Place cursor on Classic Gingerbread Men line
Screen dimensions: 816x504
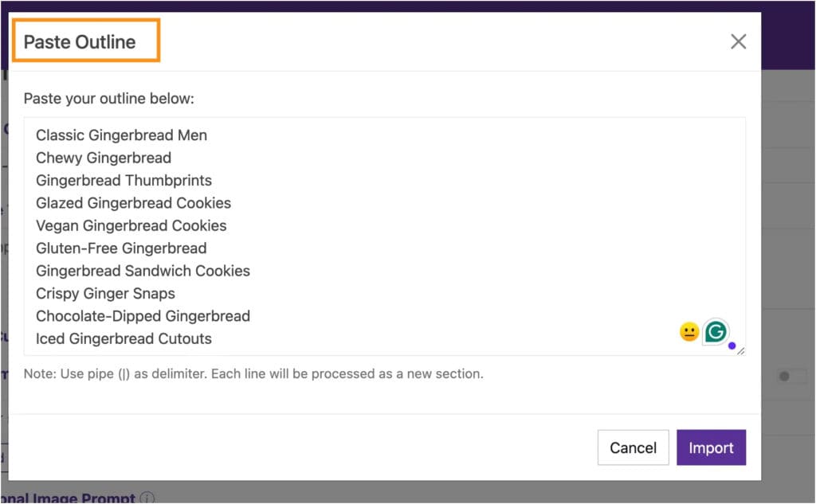pos(121,135)
